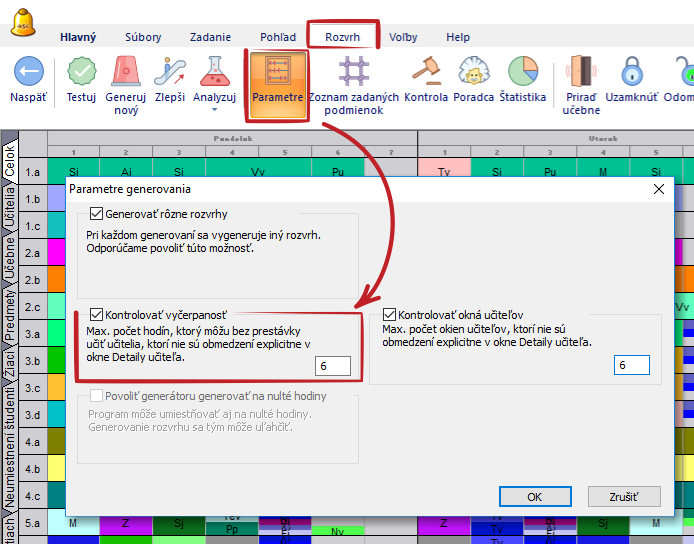
Task: Click the Kontrola gavel icon
Action: [x=427, y=72]
